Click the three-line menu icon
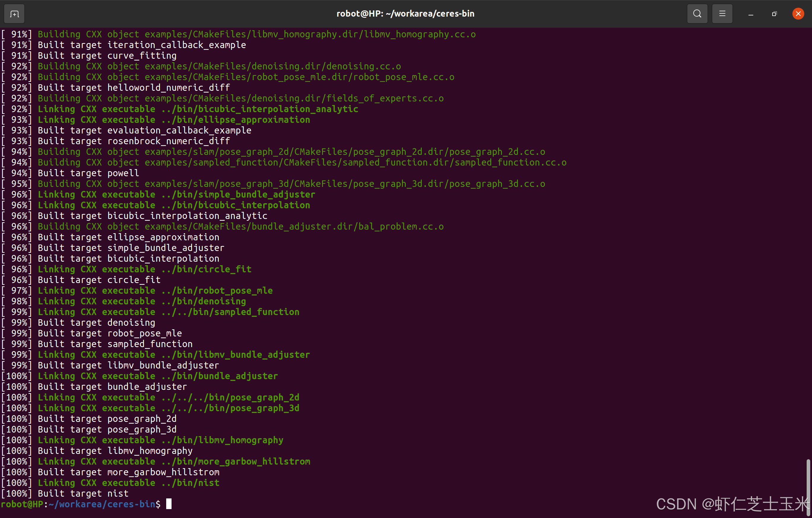This screenshot has width=812, height=518. point(722,13)
